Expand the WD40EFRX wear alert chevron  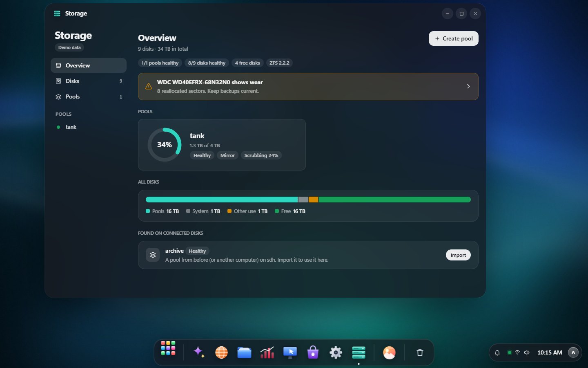coord(468,86)
